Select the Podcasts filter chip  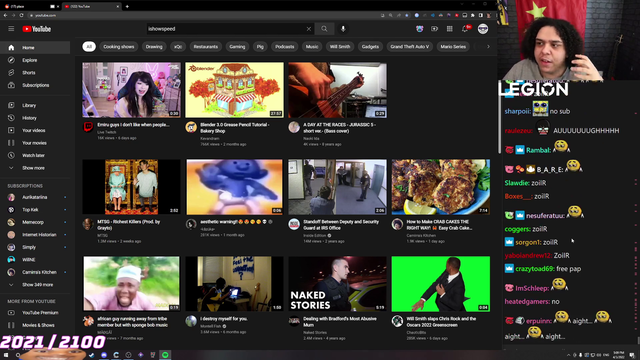pyautogui.click(x=284, y=47)
